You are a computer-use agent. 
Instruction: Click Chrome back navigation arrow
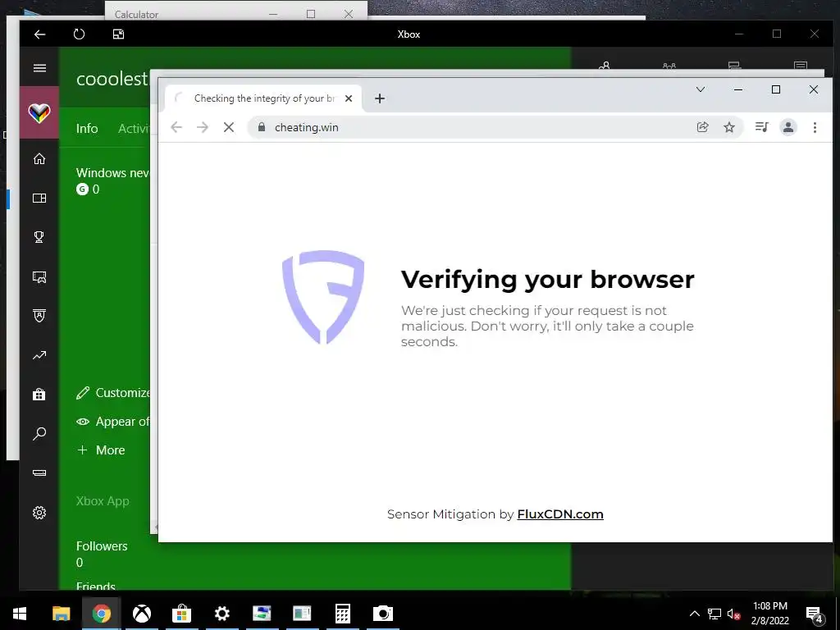(176, 127)
